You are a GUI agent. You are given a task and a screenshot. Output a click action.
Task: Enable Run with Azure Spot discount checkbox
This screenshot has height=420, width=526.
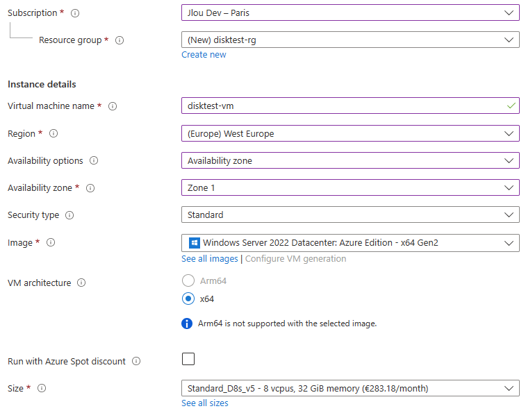pos(188,359)
